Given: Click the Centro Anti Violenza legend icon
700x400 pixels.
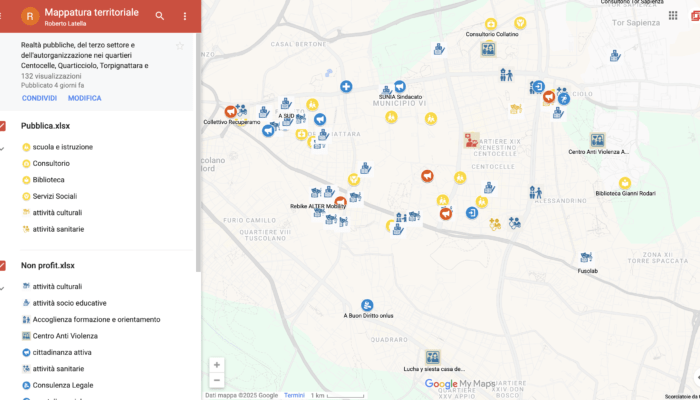Looking at the screenshot, I should click(x=26, y=336).
